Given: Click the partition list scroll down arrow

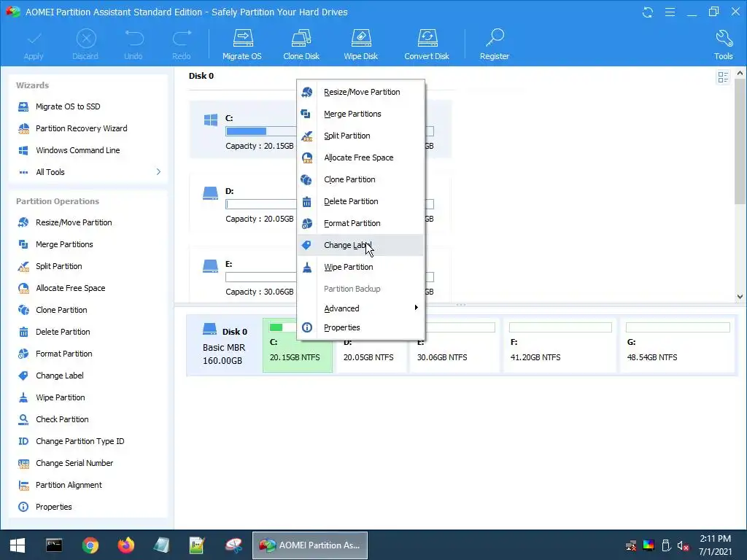Looking at the screenshot, I should click(740, 296).
